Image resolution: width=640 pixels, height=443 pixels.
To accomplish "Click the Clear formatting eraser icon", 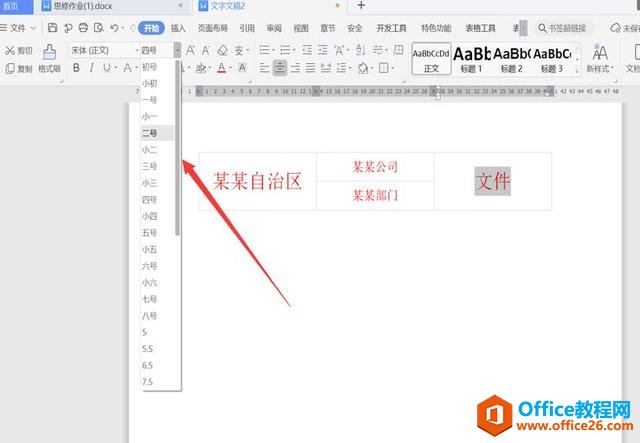I will pyautogui.click(x=222, y=50).
